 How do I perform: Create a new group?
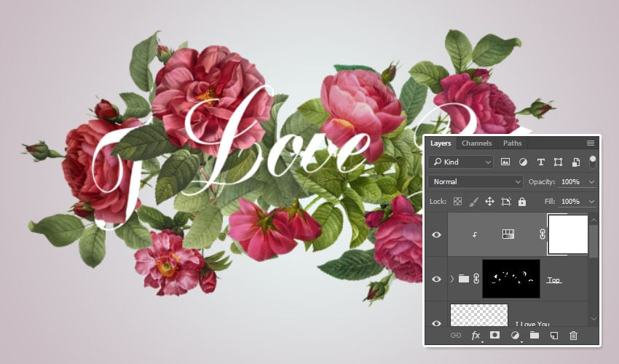(535, 335)
